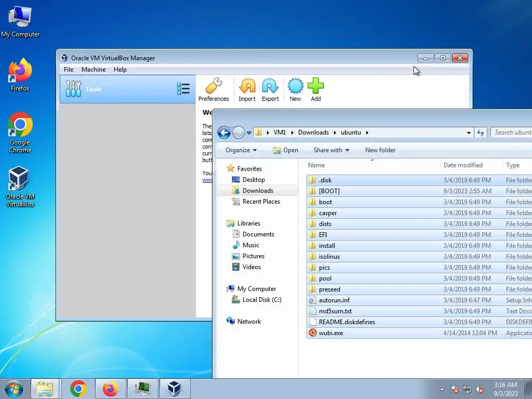
Task: Select the isolinux folder
Action: point(419,257)
